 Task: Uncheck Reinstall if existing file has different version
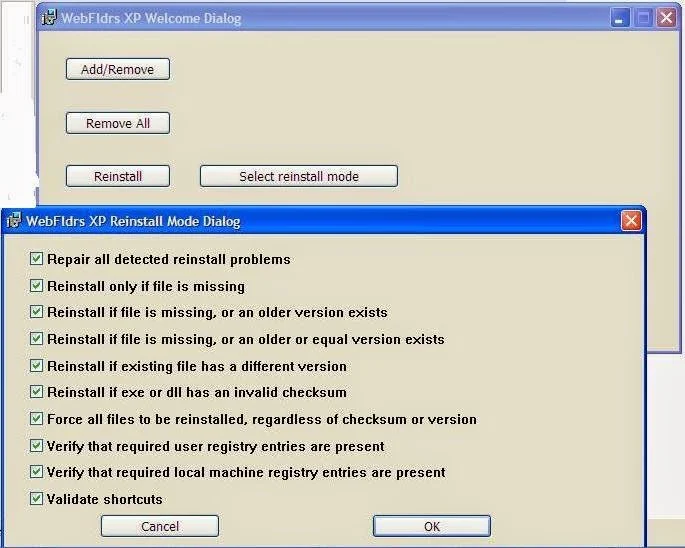pos(36,366)
